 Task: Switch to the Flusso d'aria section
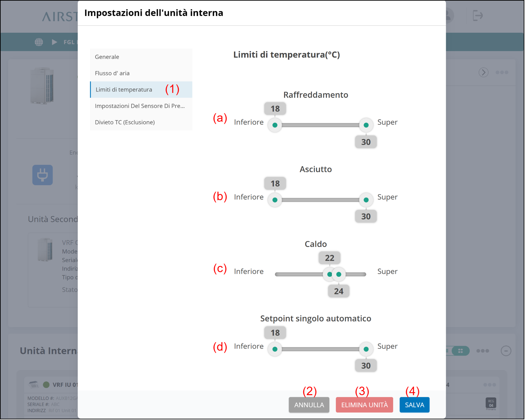112,73
